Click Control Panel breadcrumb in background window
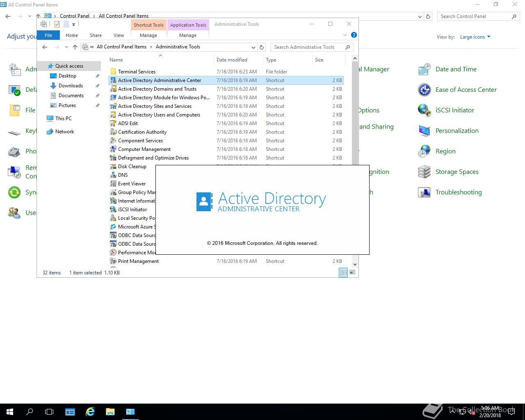The height and width of the screenshot is (420, 525). coord(74,16)
